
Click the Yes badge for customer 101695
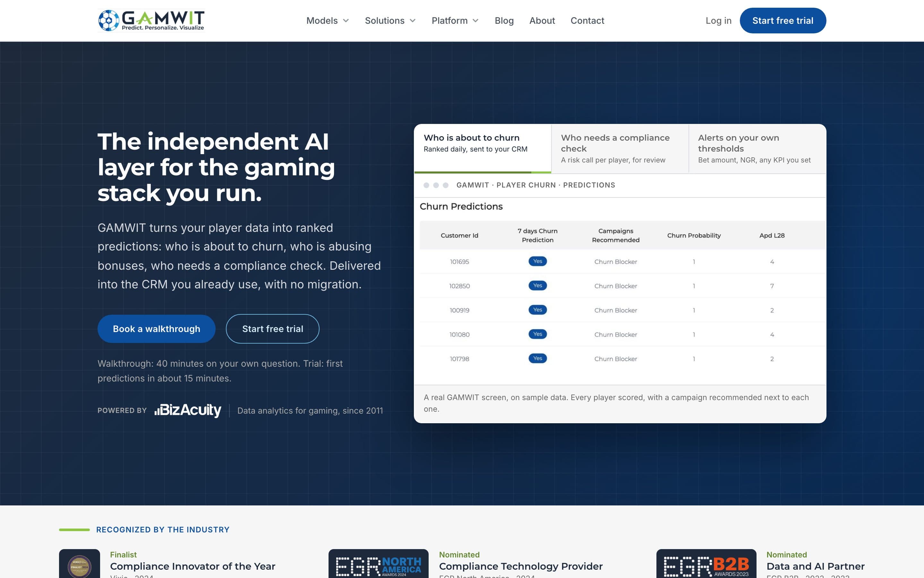pyautogui.click(x=538, y=261)
